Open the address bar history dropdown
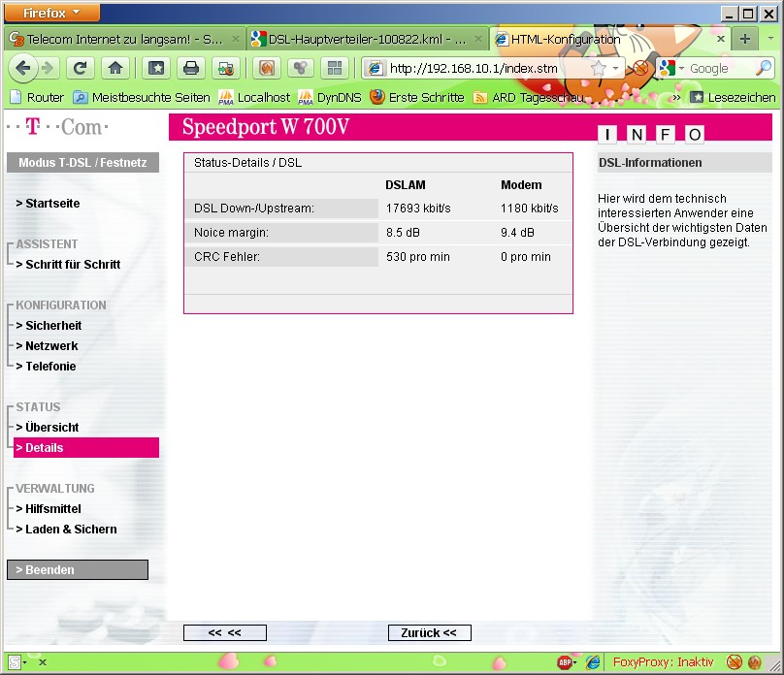 click(616, 68)
